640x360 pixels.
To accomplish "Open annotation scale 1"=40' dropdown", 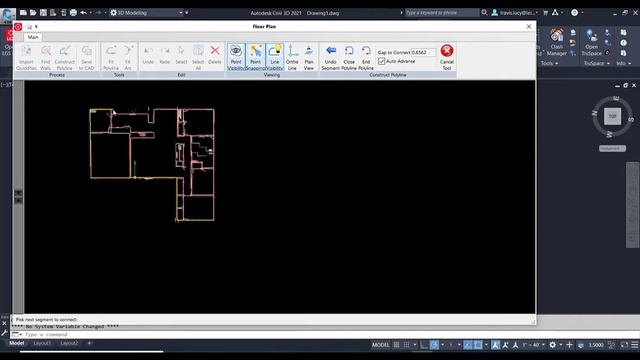I will (x=533, y=345).
